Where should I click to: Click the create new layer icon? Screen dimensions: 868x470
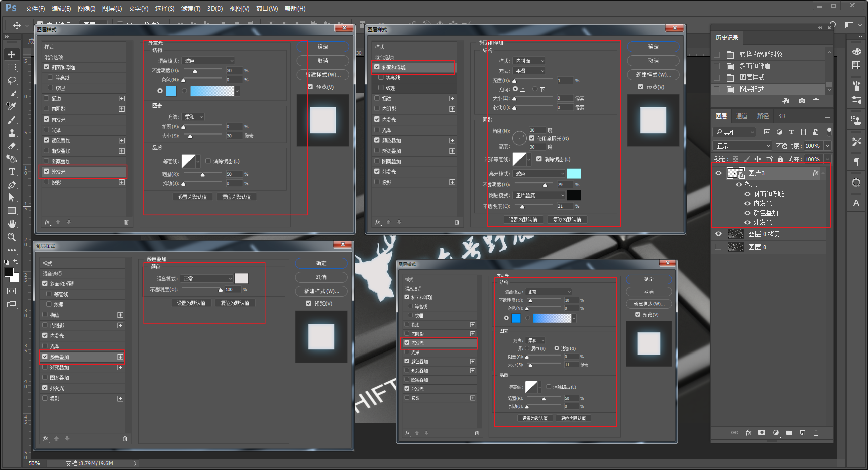(803, 432)
